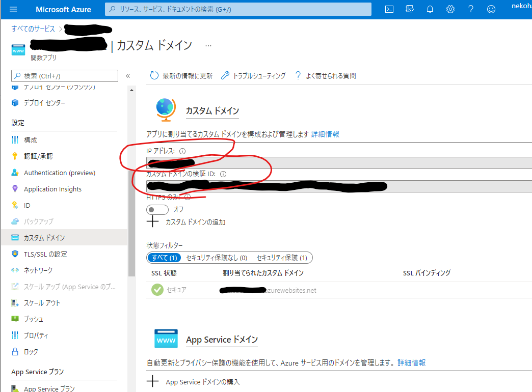
Task: Click App Service ドメインの購入 button
Action: click(194, 382)
